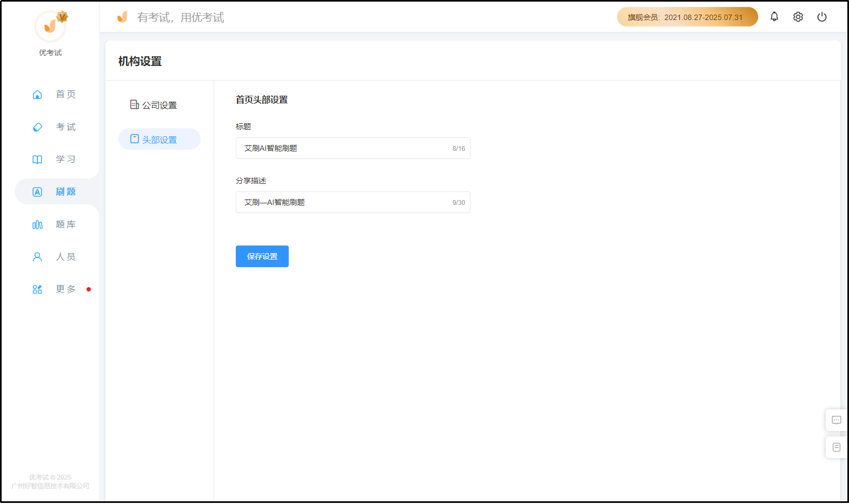Click the 8/16 character counter
The width and height of the screenshot is (849, 504).
click(459, 149)
